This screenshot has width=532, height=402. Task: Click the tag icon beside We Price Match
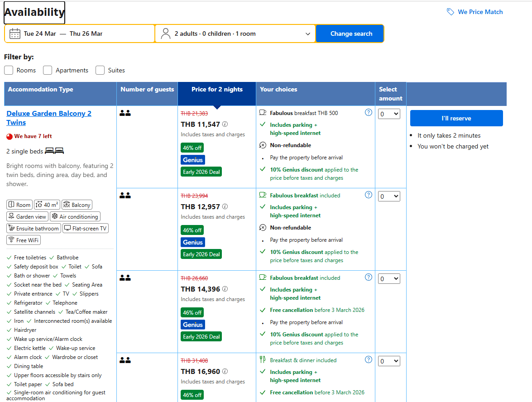click(450, 12)
